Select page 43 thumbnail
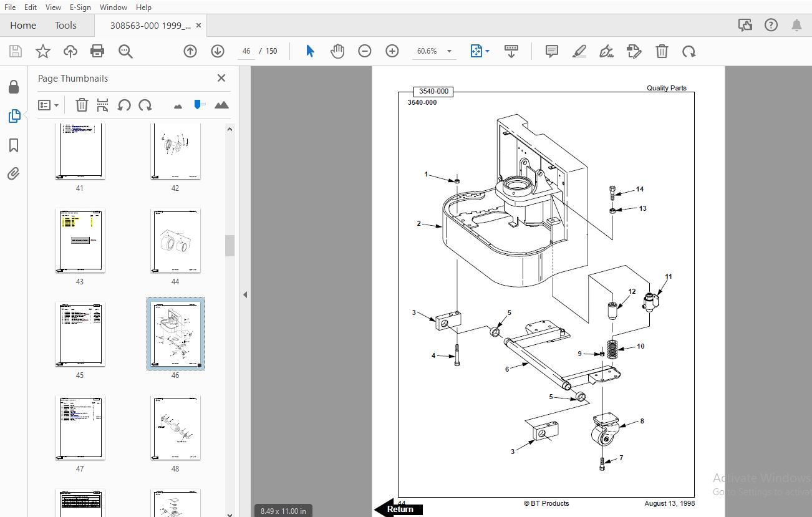This screenshot has width=812, height=517. point(80,241)
